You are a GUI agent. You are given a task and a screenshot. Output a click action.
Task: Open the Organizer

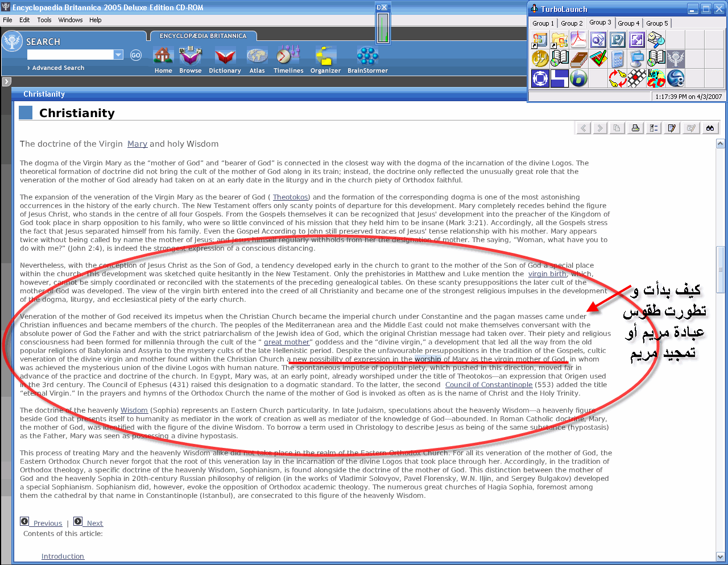click(x=325, y=60)
